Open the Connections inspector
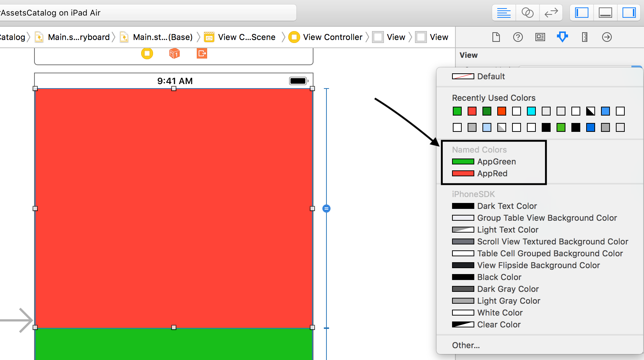The height and width of the screenshot is (360, 644). [x=607, y=37]
